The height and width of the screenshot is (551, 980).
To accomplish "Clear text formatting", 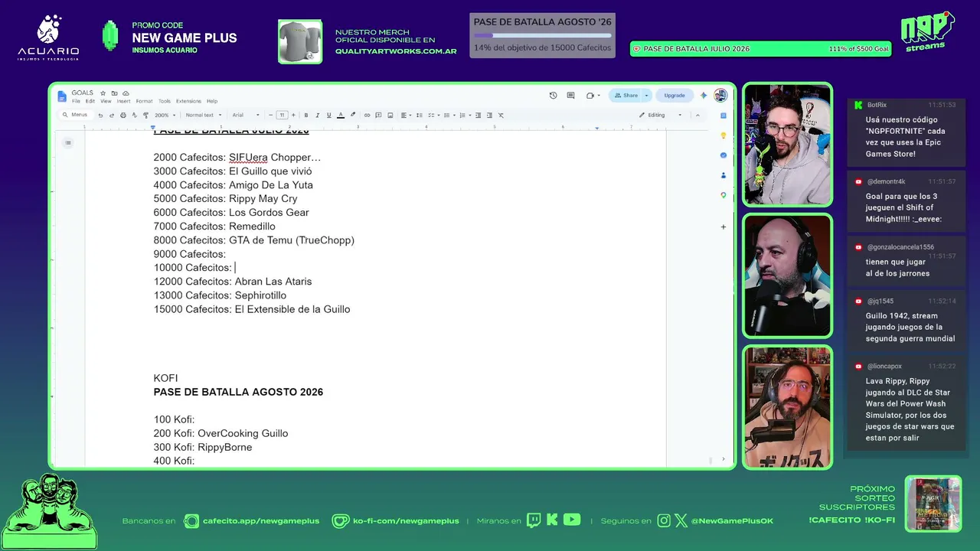I will (x=501, y=116).
